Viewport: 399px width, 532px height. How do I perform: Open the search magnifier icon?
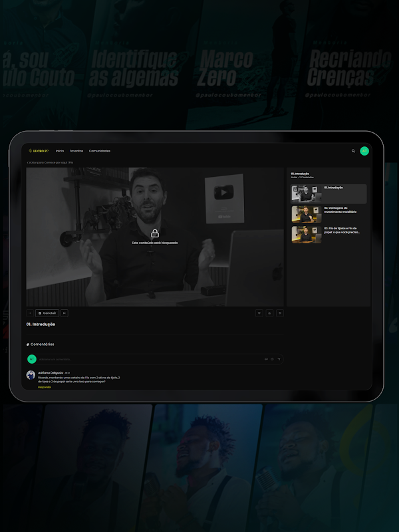click(x=353, y=151)
